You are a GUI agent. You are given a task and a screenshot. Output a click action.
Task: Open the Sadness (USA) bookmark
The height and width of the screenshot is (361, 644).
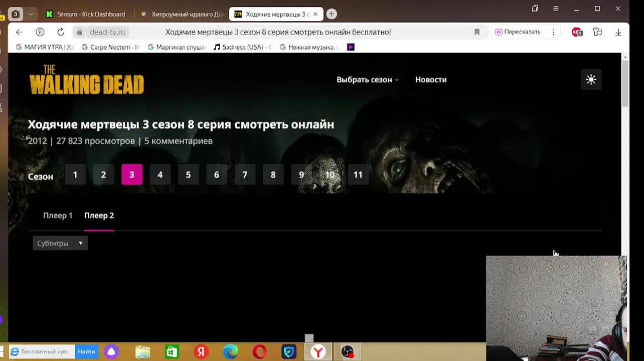coord(243,47)
